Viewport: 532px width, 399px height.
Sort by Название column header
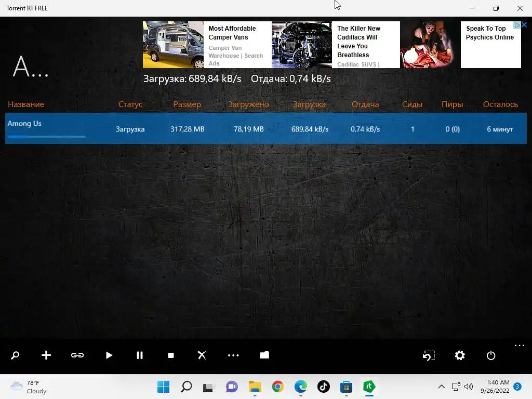(x=26, y=104)
